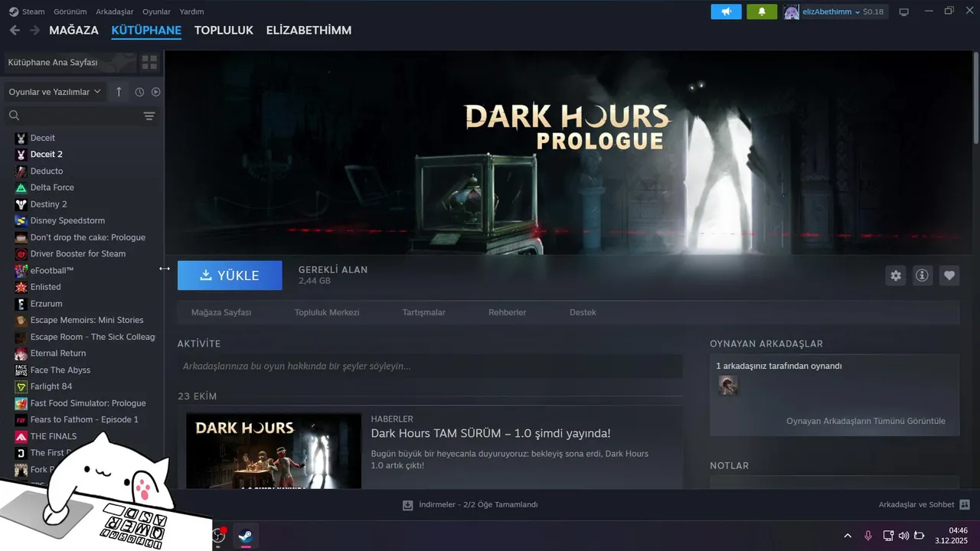Click the Delta Force game icon
980x551 pixels.
(x=21, y=187)
